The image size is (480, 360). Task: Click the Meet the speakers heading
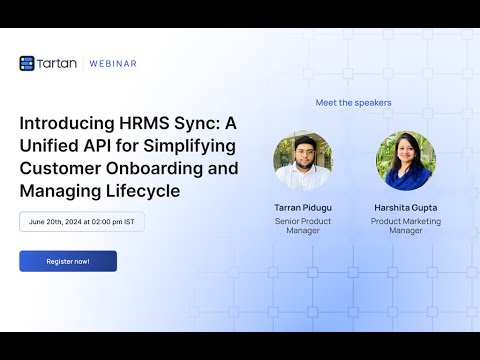coord(353,103)
